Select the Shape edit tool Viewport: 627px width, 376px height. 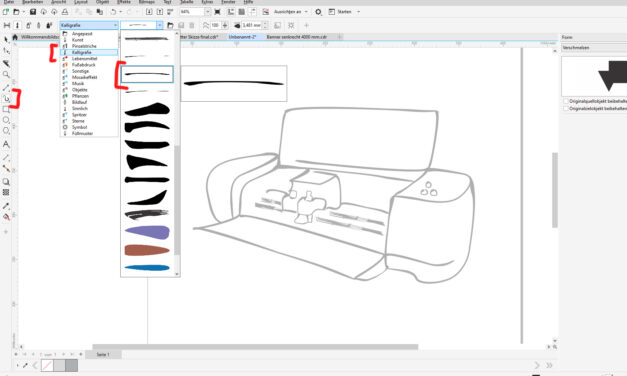6,51
